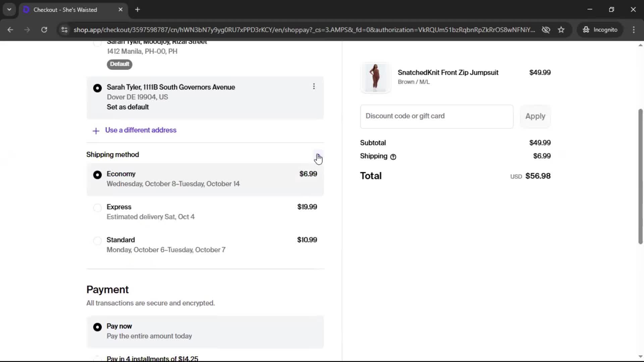Viewport: 644px width, 362px height.
Task: Click the Shipping help question mark icon
Action: 393,157
